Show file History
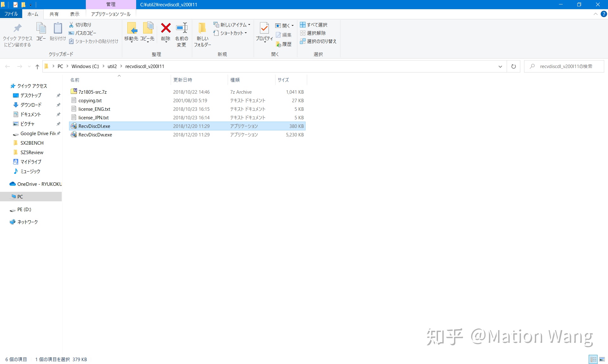 click(284, 44)
